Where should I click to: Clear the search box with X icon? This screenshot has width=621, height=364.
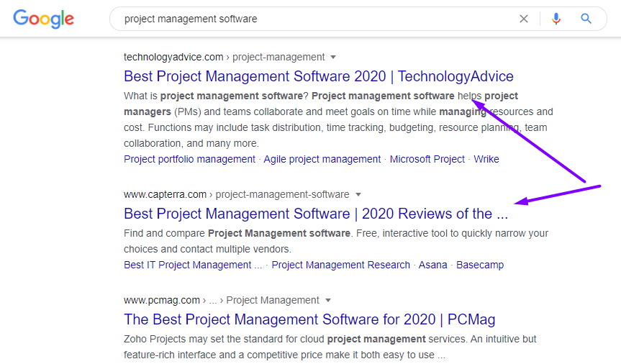pos(524,19)
